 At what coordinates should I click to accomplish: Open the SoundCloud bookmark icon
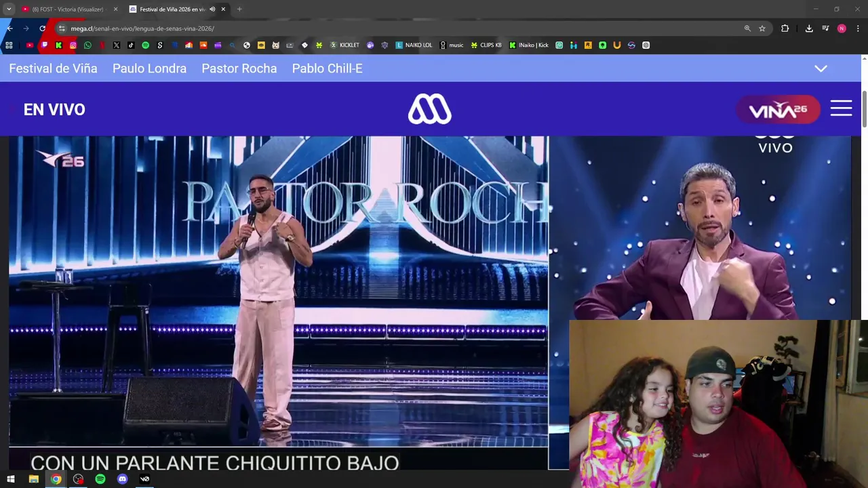pos(203,45)
